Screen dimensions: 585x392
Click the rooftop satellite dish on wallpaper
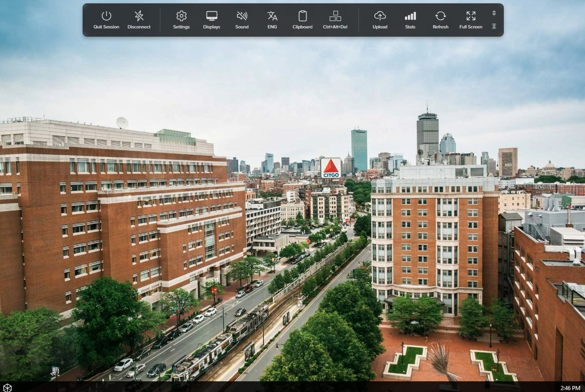[x=122, y=123]
